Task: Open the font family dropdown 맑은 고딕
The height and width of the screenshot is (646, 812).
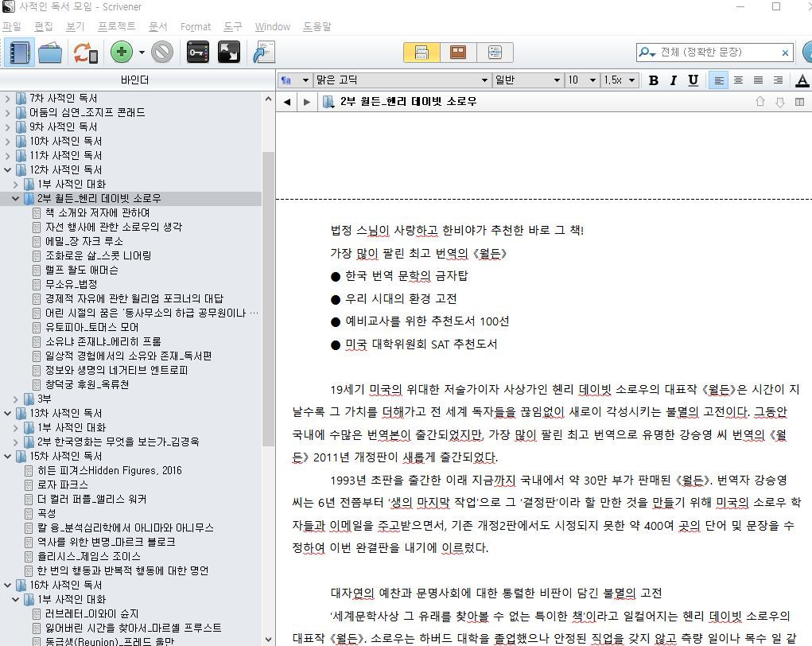Action: (x=402, y=80)
